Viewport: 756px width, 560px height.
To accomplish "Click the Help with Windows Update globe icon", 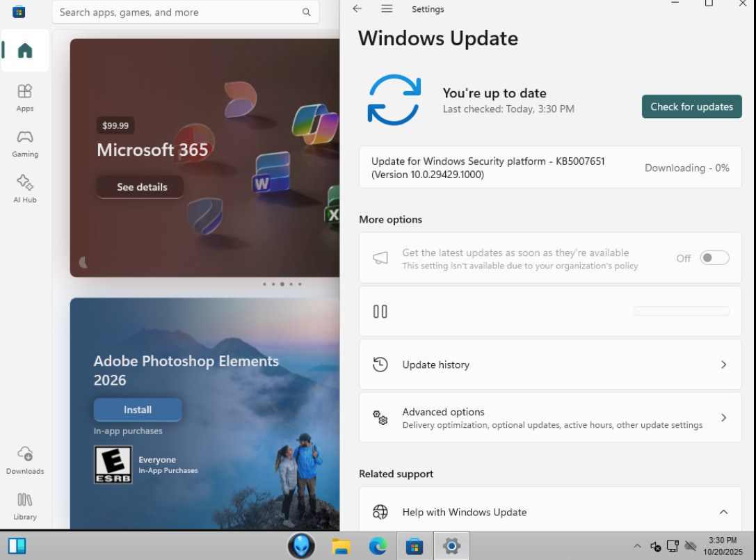I will pyautogui.click(x=380, y=512).
